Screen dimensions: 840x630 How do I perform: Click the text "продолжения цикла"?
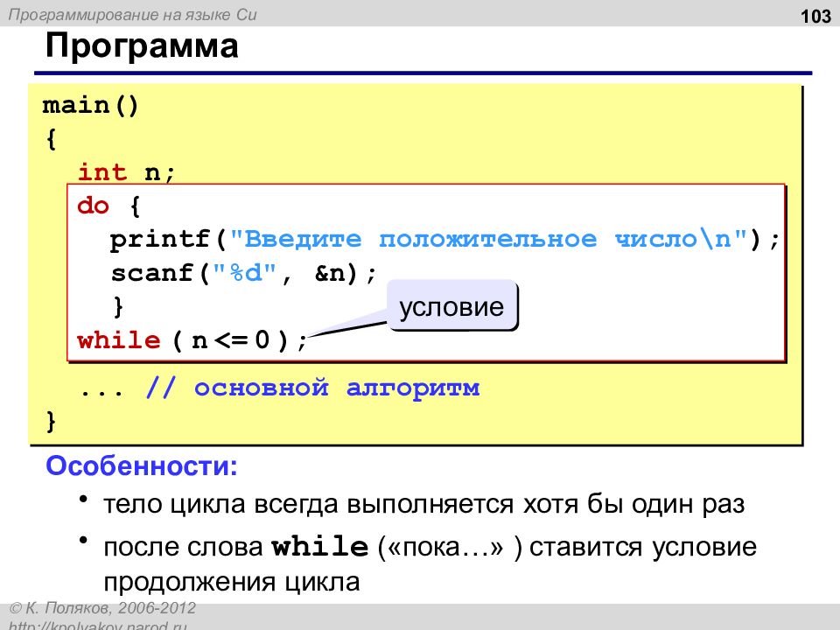[231, 582]
